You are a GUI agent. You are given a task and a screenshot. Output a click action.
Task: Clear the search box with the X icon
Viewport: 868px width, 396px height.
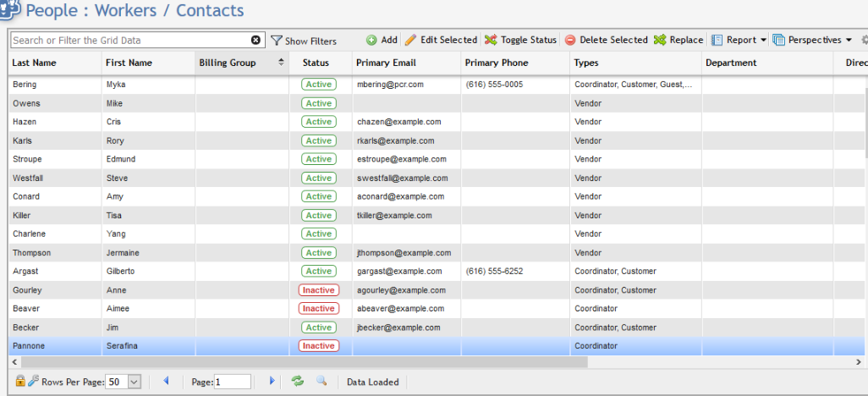coord(255,40)
